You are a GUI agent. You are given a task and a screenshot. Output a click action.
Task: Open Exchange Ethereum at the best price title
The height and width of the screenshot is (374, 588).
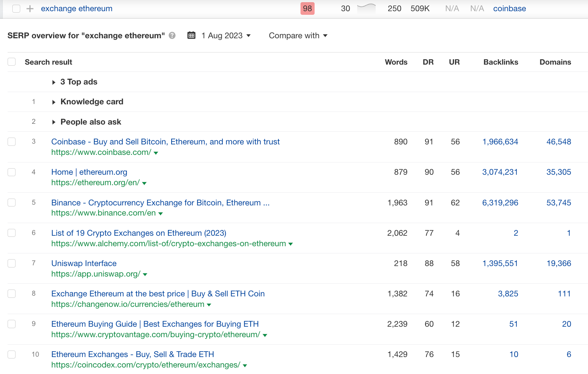[x=158, y=293]
